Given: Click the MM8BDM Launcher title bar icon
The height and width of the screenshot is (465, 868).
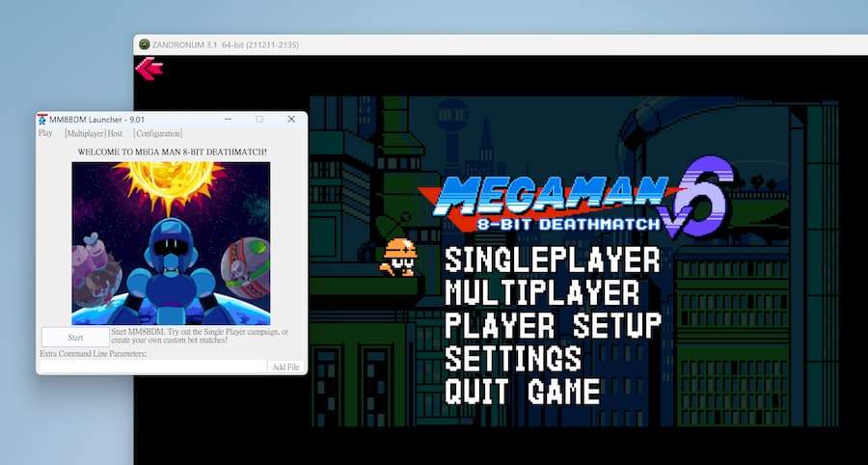Looking at the screenshot, I should (42, 119).
